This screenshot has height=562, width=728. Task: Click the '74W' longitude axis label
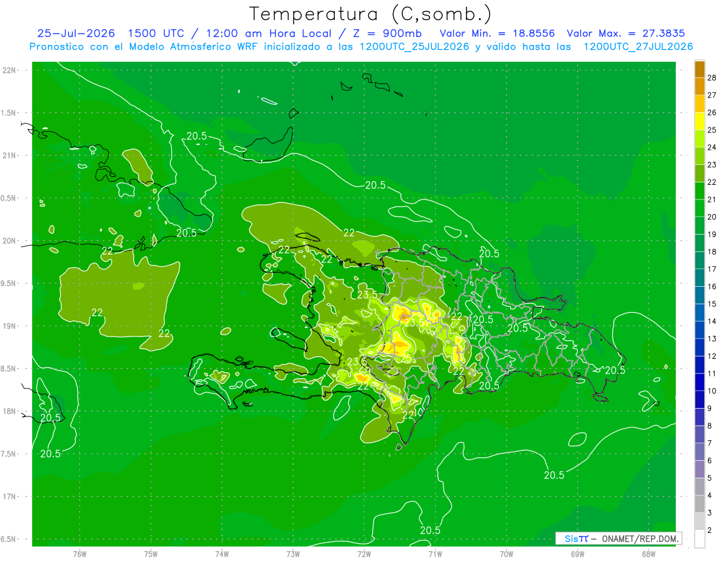pos(222,554)
